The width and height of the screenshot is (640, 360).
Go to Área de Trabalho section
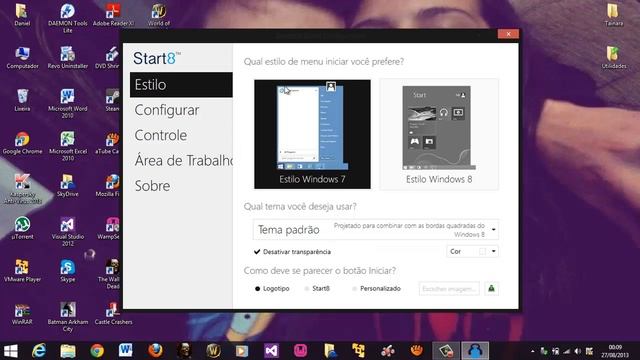(184, 161)
